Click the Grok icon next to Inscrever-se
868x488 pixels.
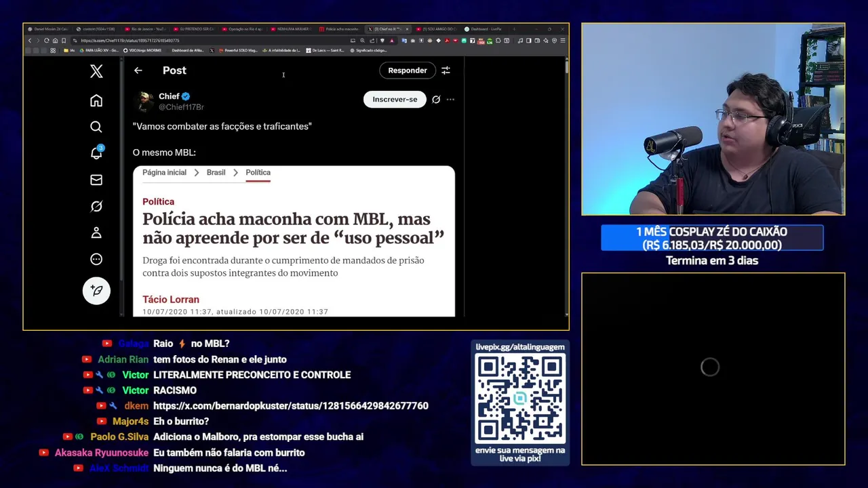(x=436, y=100)
